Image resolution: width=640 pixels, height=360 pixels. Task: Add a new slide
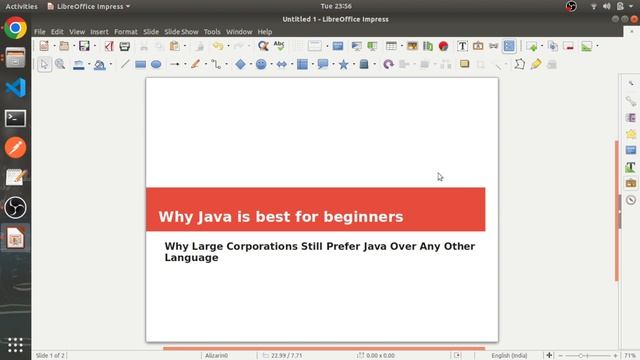pos(532,46)
